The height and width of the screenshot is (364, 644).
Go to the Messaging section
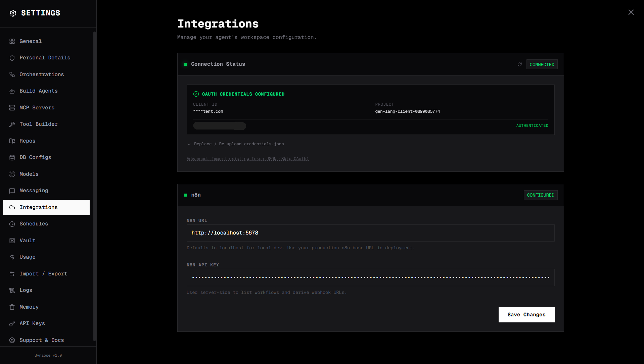tap(46, 191)
